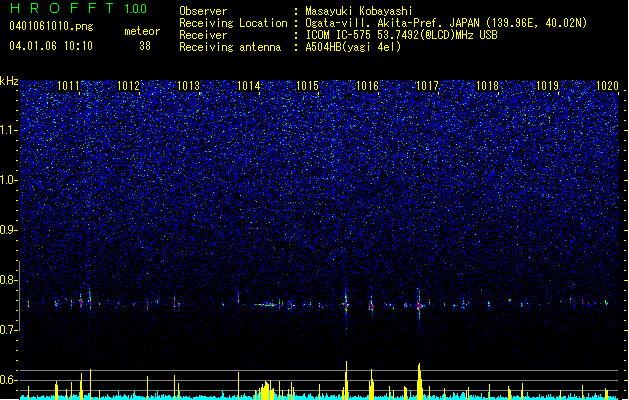Click the date stamp 04.01.06 10:10
This screenshot has width=629, height=400.
click(51, 46)
